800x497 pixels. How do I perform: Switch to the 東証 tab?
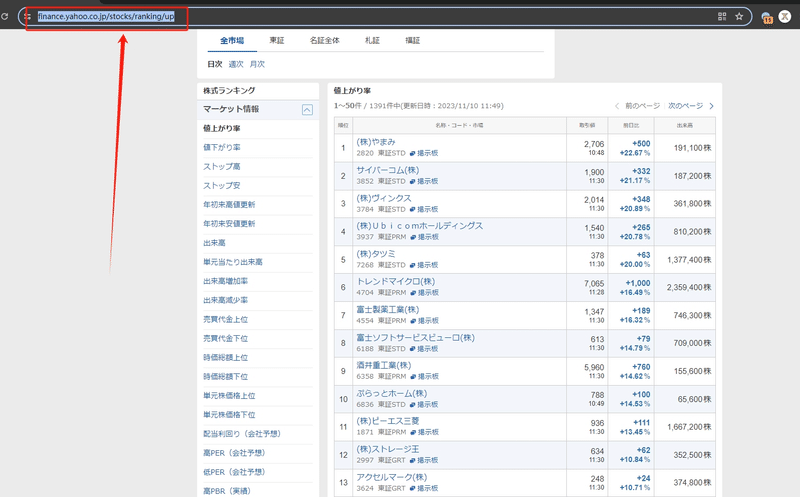(277, 40)
